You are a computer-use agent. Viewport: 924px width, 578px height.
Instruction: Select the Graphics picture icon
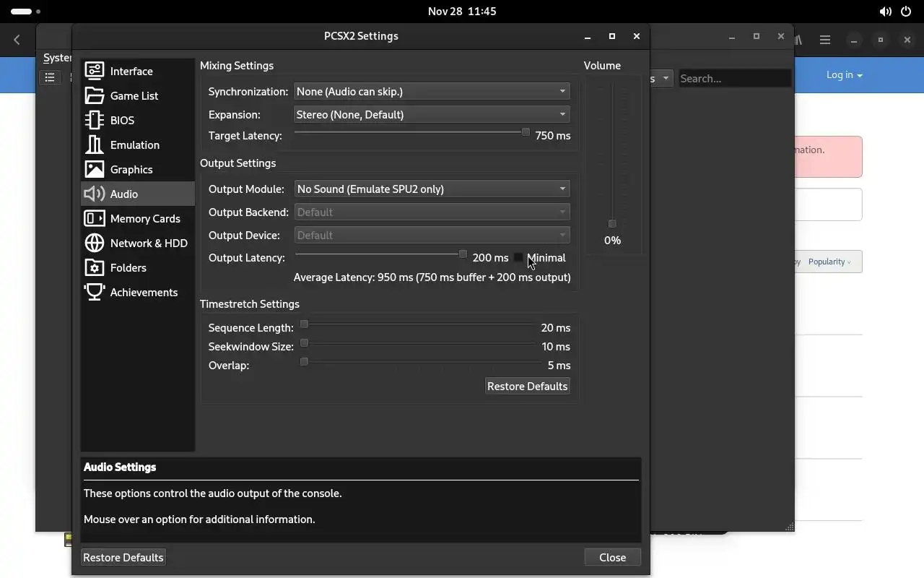click(95, 169)
